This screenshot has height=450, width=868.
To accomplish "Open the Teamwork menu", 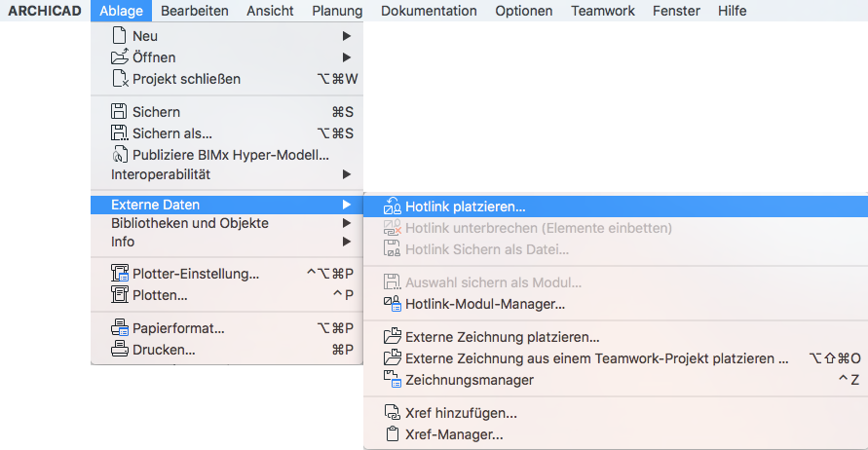I will tap(602, 11).
